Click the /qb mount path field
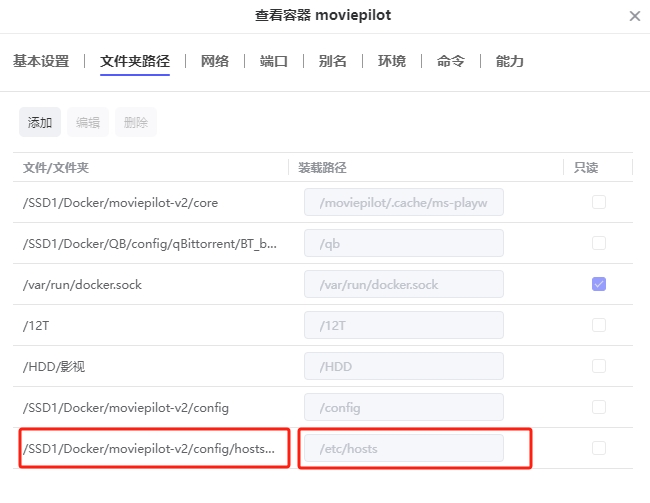This screenshot has height=503, width=650. 403,243
